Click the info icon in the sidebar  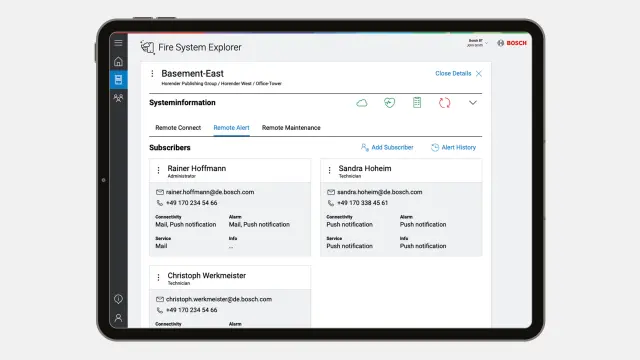click(118, 299)
